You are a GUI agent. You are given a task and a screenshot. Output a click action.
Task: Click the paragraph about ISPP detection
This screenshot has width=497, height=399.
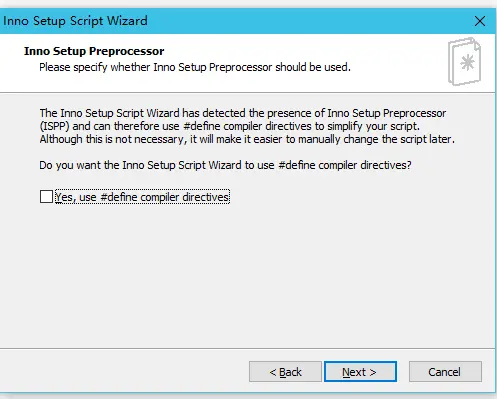point(247,126)
